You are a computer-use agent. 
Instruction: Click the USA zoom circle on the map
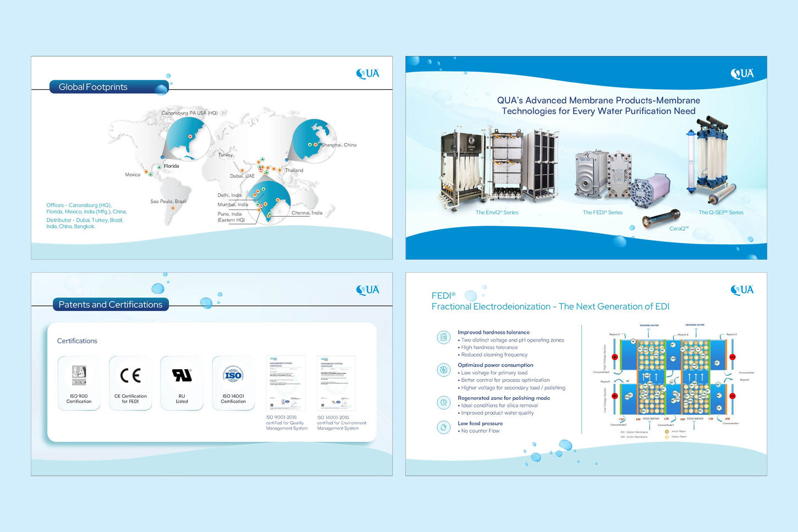(188, 139)
